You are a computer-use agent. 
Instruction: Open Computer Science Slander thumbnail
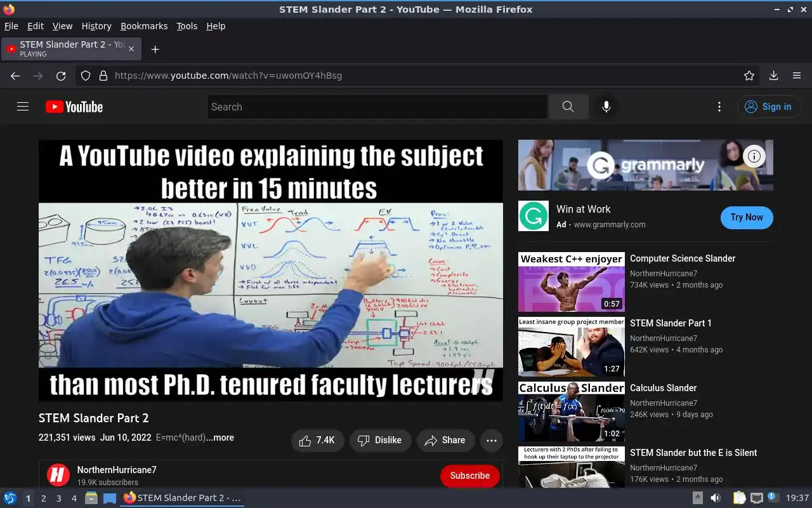coord(572,282)
